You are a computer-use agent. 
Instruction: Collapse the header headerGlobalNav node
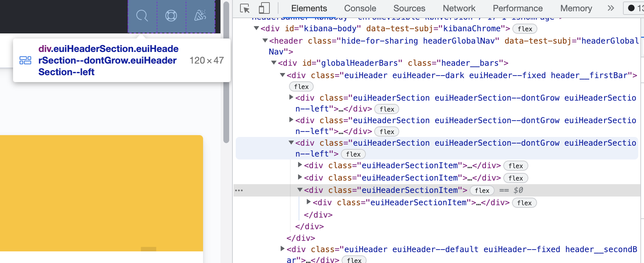click(265, 40)
